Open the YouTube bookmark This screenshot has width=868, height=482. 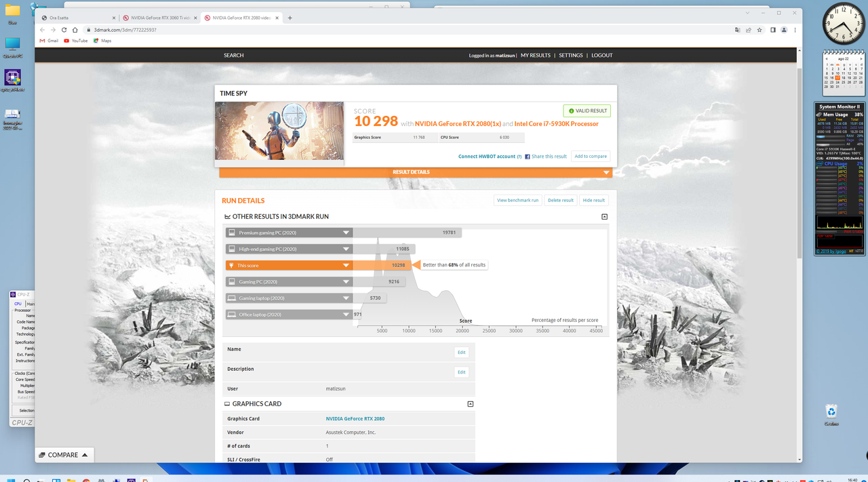click(x=76, y=41)
